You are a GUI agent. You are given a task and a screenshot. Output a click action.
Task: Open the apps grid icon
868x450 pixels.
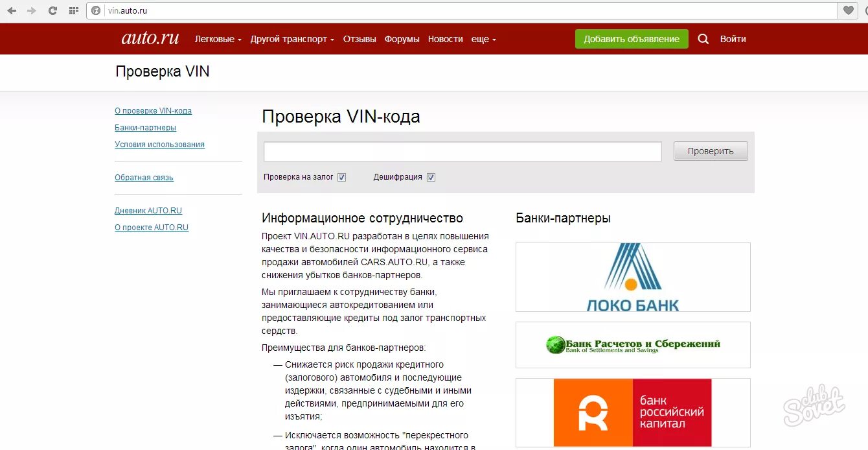(73, 10)
